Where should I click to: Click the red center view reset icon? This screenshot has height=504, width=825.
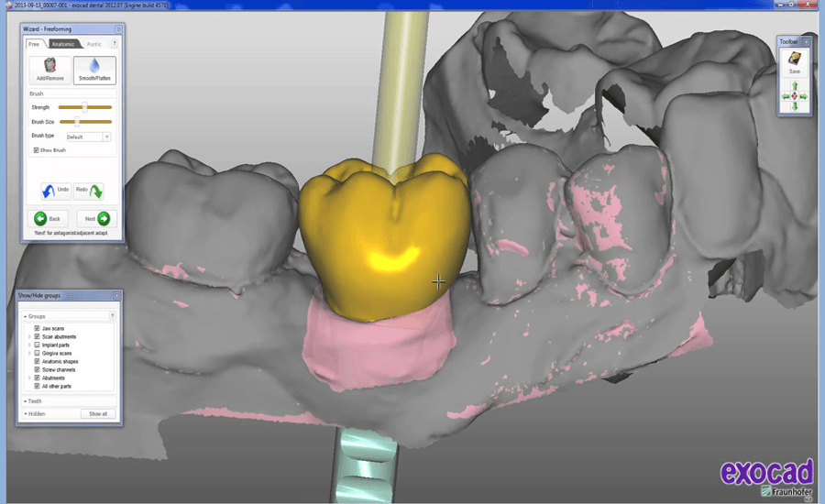[795, 96]
